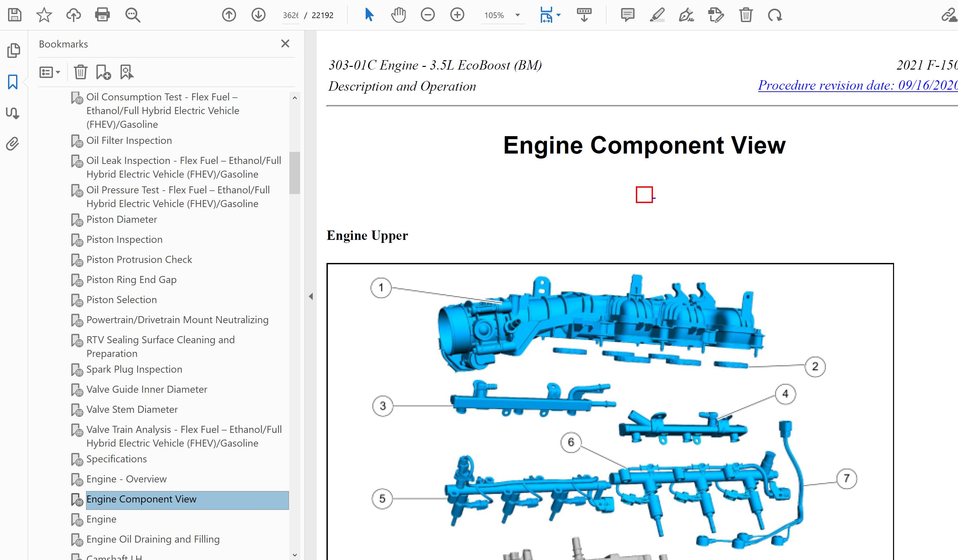Select the highlight text tool
Viewport: 958px width, 560px height.
click(x=657, y=15)
